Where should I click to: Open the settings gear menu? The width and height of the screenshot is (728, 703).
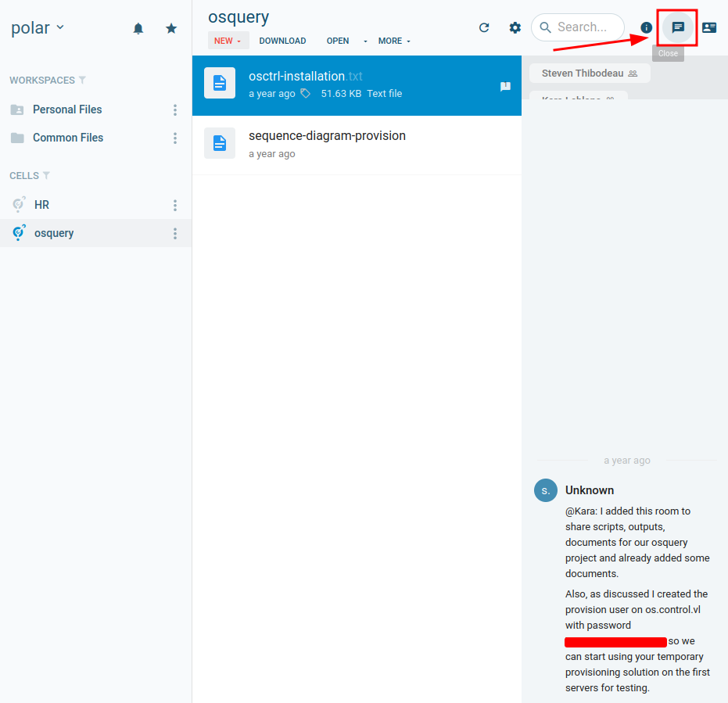pos(515,28)
